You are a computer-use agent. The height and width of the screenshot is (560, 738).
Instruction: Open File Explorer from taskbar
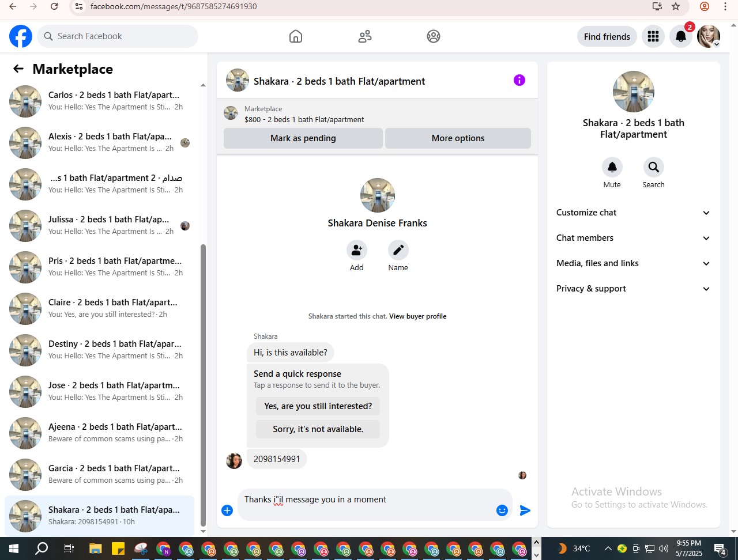pyautogui.click(x=95, y=548)
